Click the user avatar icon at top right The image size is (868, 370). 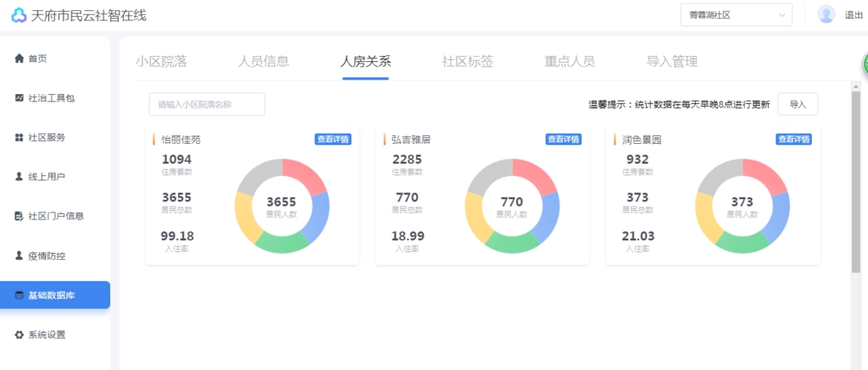tap(826, 14)
